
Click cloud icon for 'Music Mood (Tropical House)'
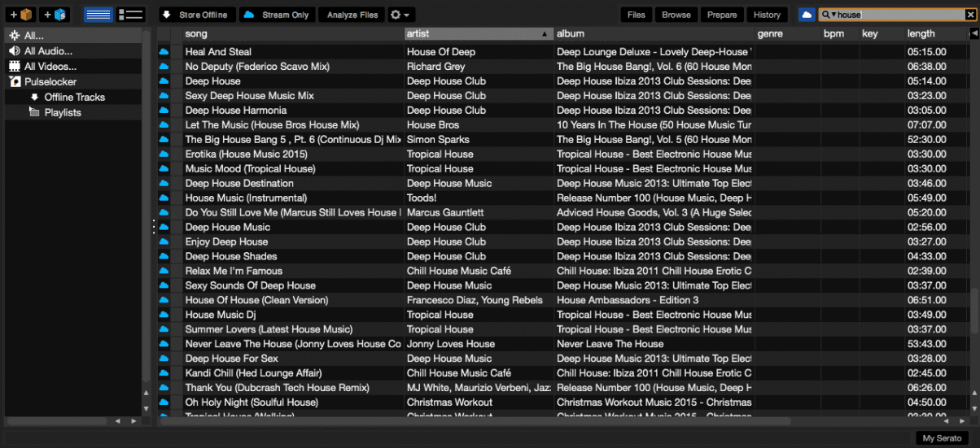tap(164, 169)
